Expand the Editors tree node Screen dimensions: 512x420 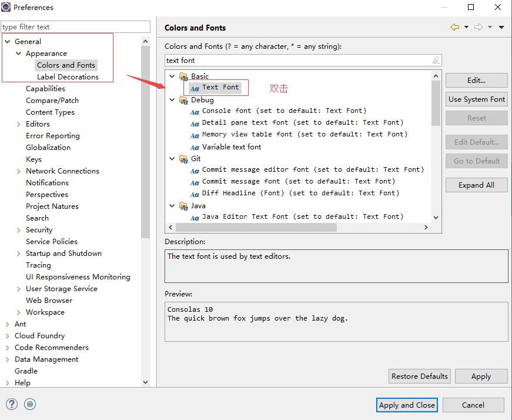tap(19, 124)
